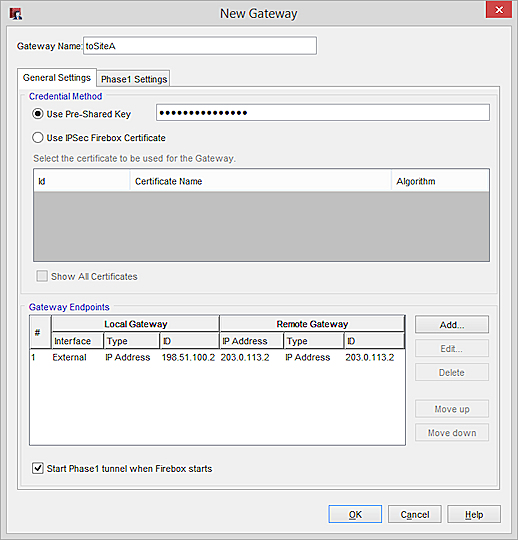Click the Cancel button

(x=415, y=514)
